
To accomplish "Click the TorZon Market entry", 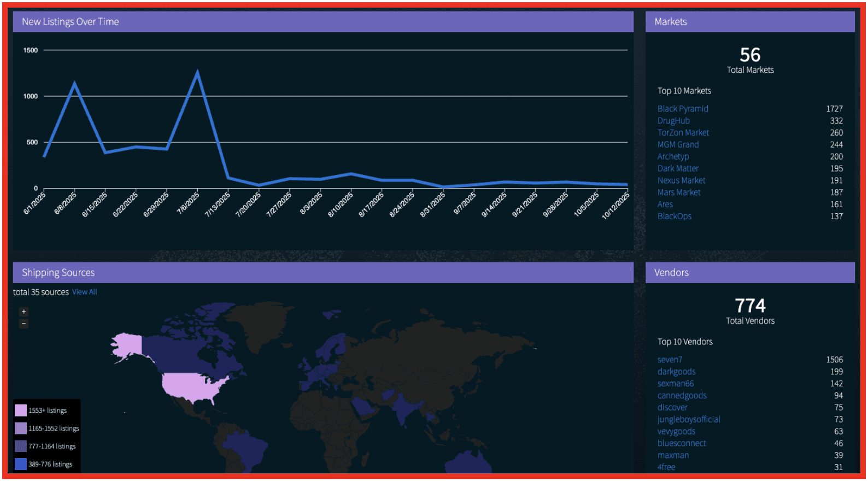I will 683,133.
